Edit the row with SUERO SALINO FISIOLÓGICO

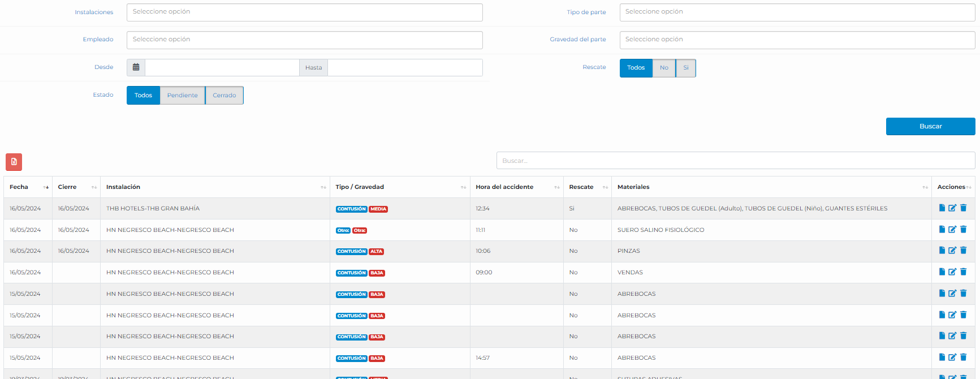coord(952,230)
